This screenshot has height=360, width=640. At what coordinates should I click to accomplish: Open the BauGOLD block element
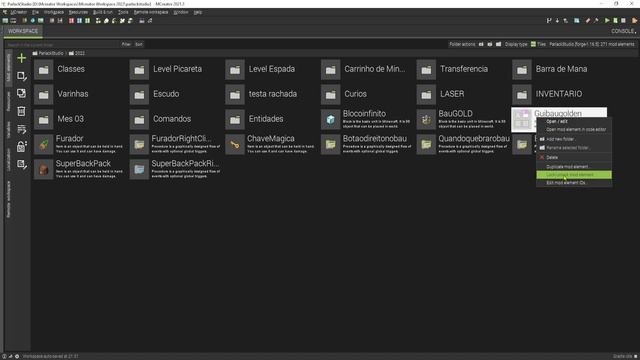click(462, 119)
